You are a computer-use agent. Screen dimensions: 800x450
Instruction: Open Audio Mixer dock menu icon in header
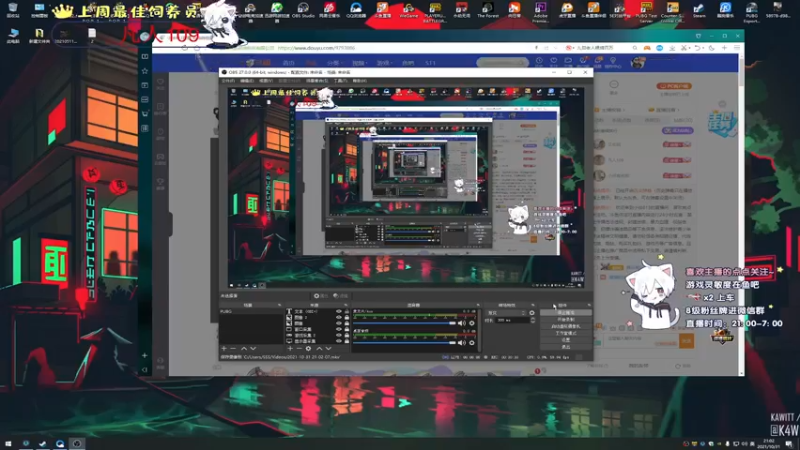478,305
